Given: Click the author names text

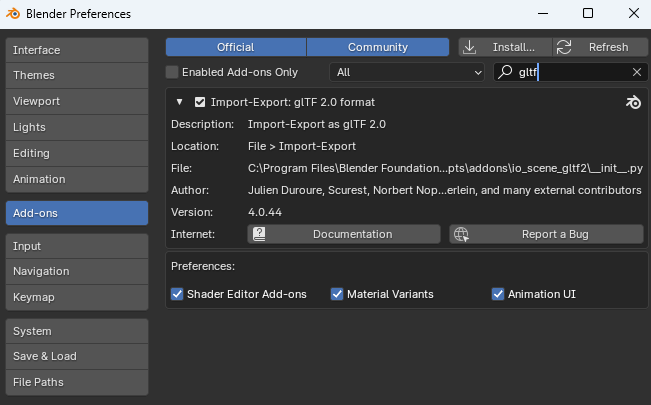Looking at the screenshot, I should 445,190.
